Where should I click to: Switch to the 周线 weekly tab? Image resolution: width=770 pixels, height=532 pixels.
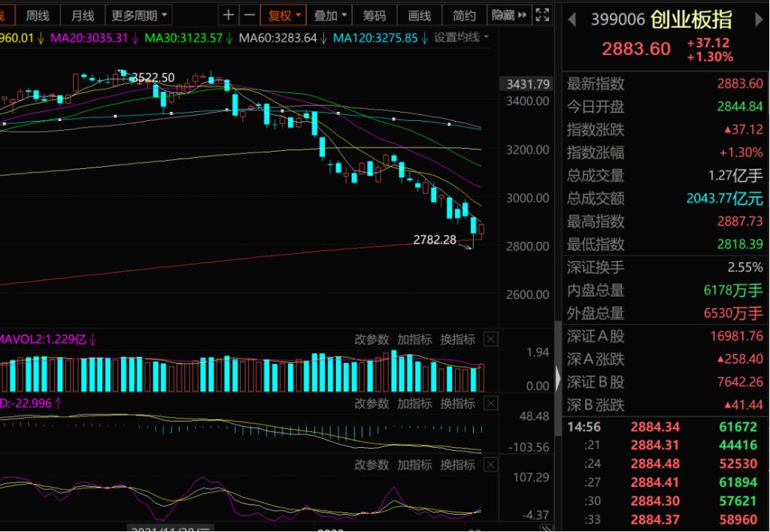click(38, 15)
